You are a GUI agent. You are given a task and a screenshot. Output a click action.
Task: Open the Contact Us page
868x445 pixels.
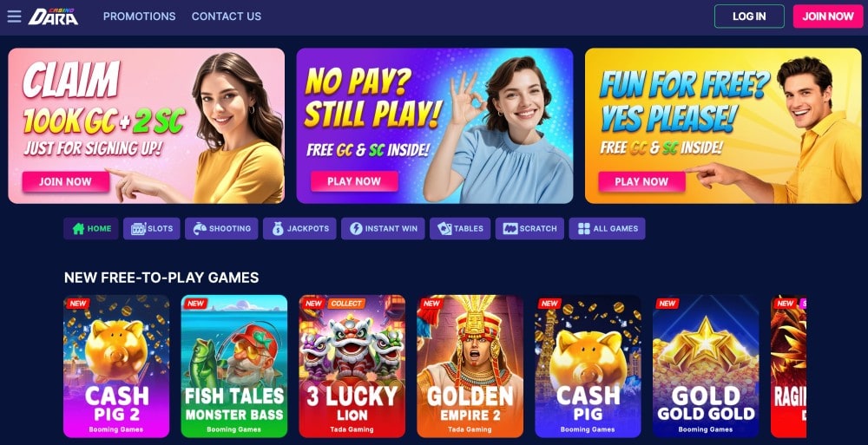pyautogui.click(x=227, y=16)
